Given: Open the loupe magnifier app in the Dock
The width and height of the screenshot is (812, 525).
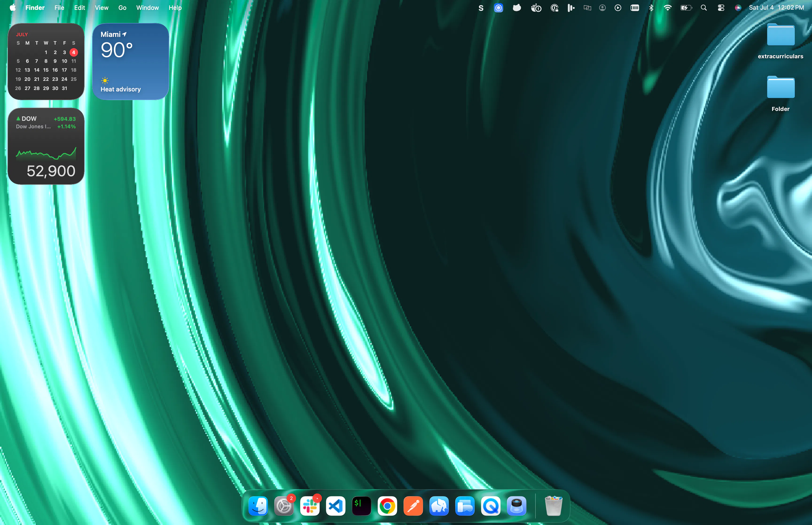Looking at the screenshot, I should (x=517, y=506).
